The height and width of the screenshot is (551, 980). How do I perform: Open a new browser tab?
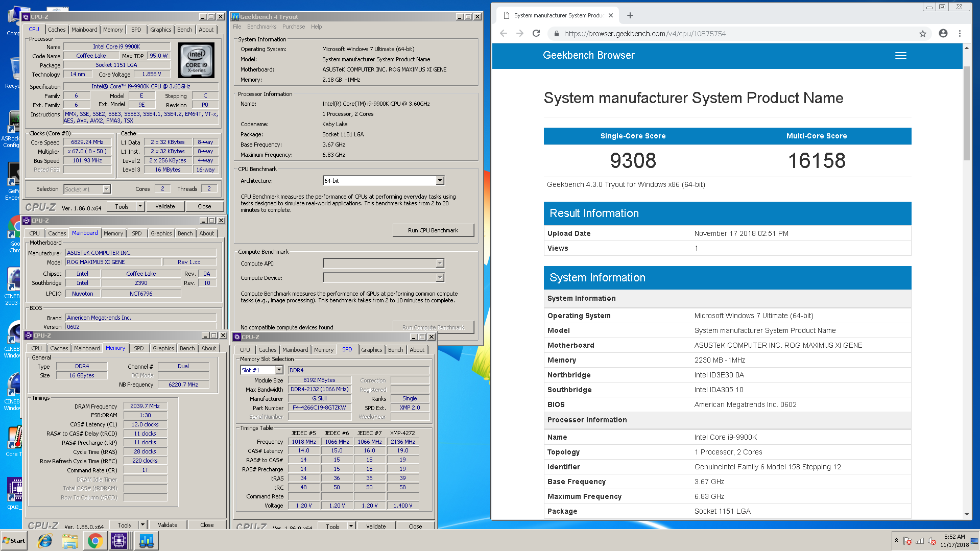(630, 15)
